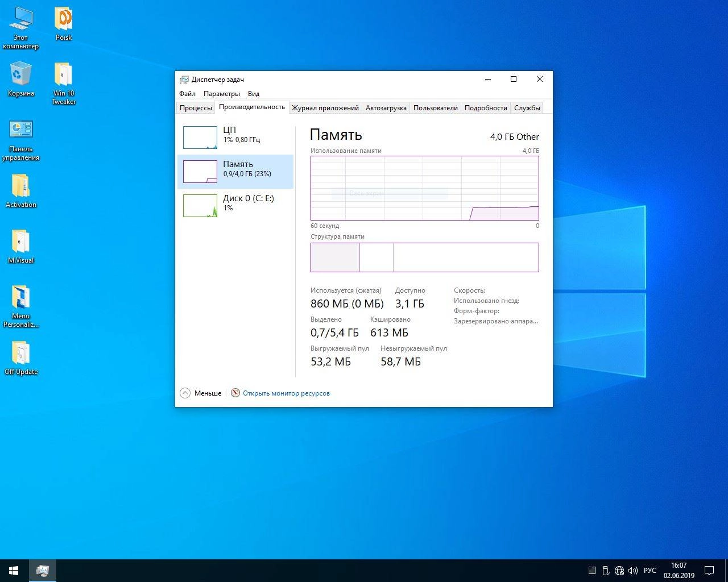Switch to the Службы tab
Screen dimensions: 728x582
point(527,108)
